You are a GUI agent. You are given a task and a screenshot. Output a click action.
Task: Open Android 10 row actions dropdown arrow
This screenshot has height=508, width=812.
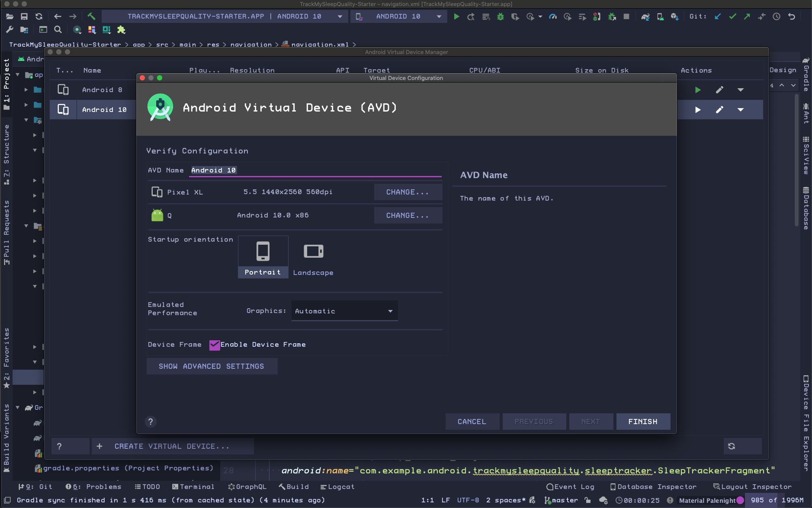click(741, 110)
